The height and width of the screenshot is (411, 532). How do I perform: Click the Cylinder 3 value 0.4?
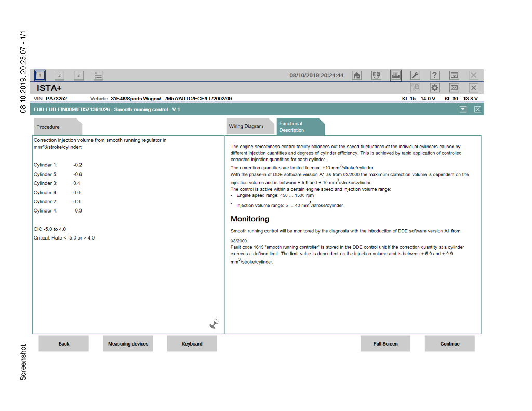pyautogui.click(x=77, y=183)
